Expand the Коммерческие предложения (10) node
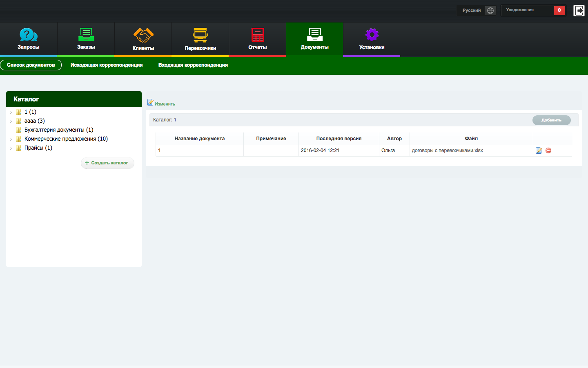Viewport: 588px width, 368px height. (x=11, y=139)
